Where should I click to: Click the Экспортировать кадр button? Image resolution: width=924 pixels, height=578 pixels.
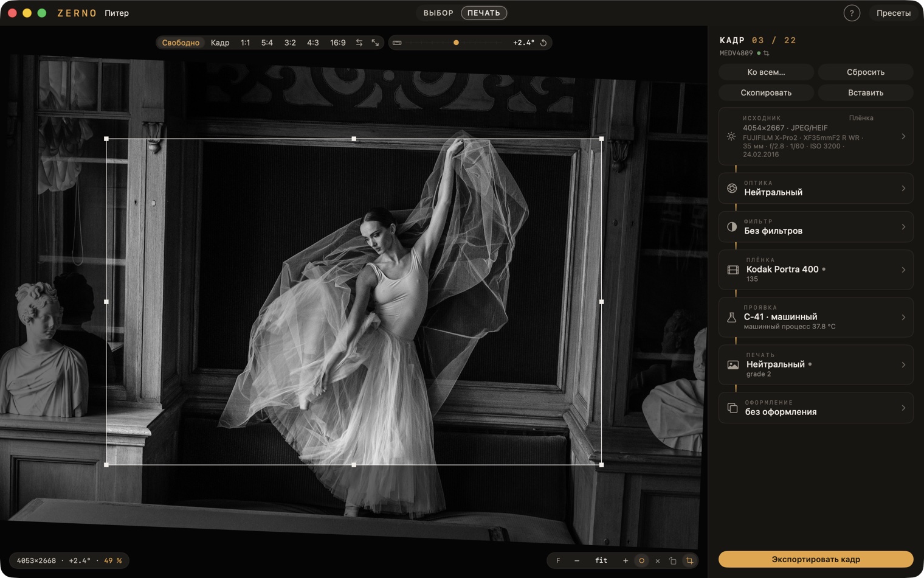[816, 559]
